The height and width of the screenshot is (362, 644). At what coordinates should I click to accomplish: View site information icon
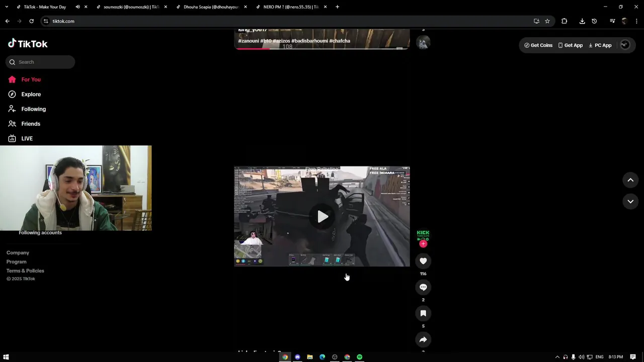46,21
